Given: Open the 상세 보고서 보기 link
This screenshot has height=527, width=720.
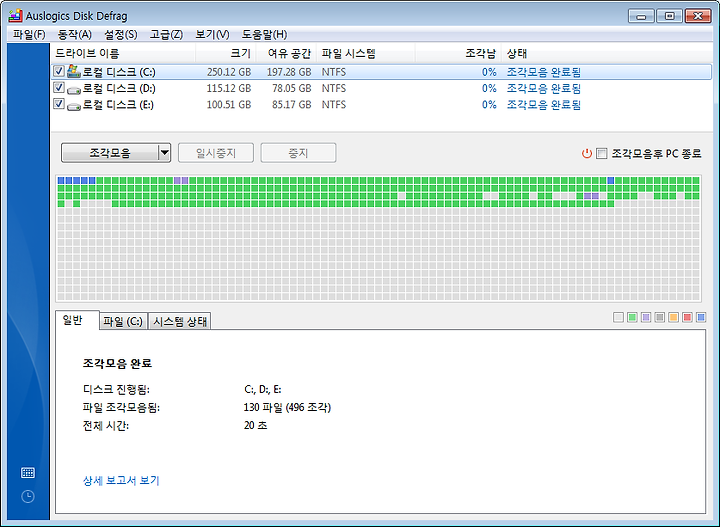Looking at the screenshot, I should pos(121,481).
